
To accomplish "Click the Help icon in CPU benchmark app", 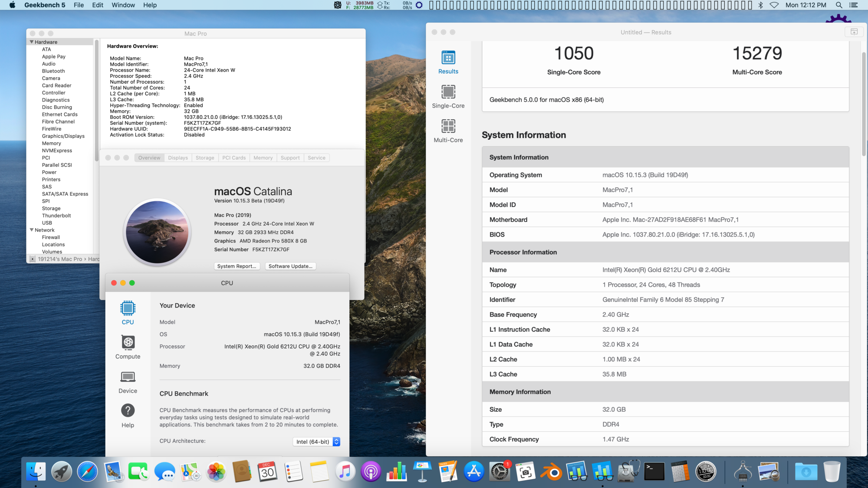I will 127,411.
